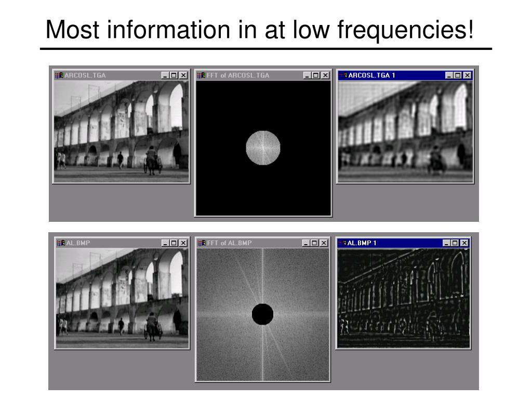Screen dimensions: 532x399
Task: Focus the FFT of AL.BMP title bar
Action: [x=262, y=243]
